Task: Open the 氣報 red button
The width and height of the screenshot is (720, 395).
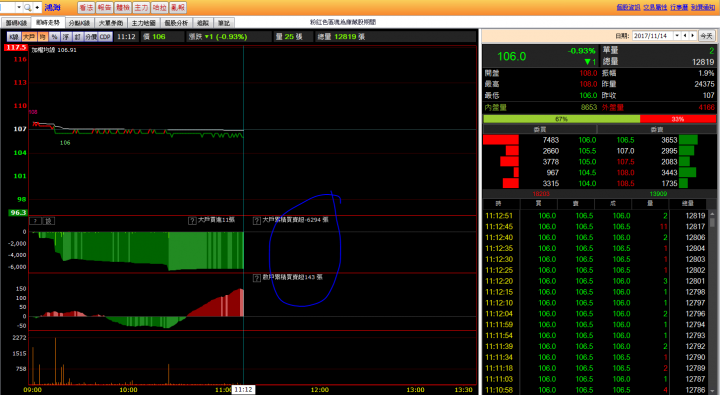Action: tap(178, 7)
